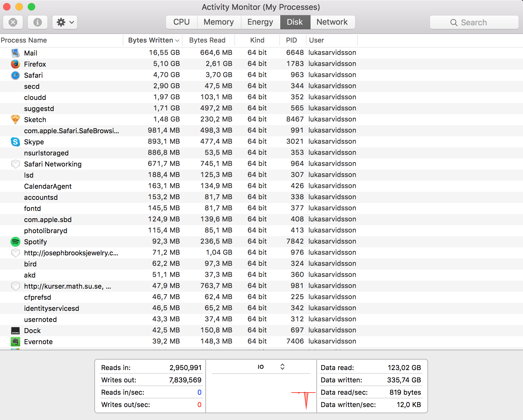Click the Writes out/sec label
The image size is (523, 420).
tap(126, 405)
